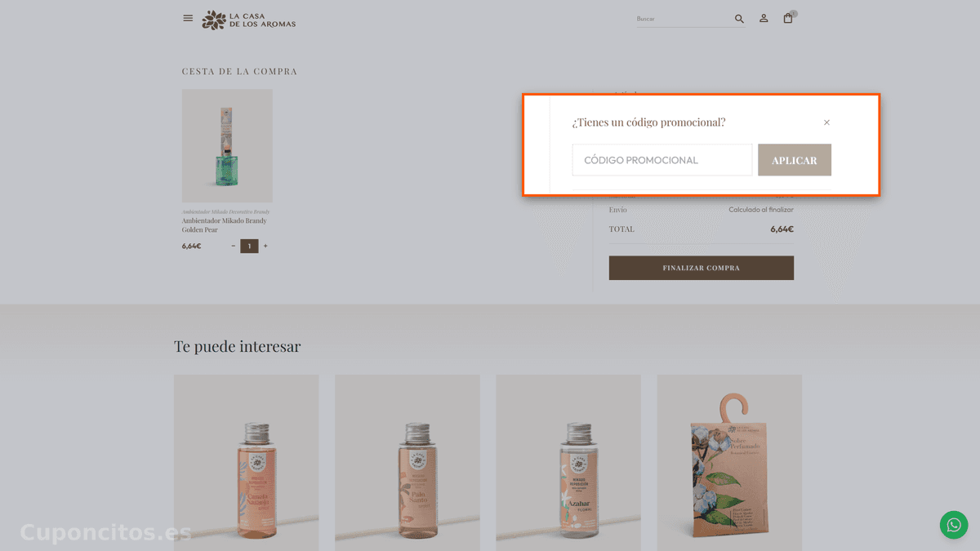Click the search magnifier icon
Image resolution: width=980 pixels, height=551 pixels.
click(739, 19)
